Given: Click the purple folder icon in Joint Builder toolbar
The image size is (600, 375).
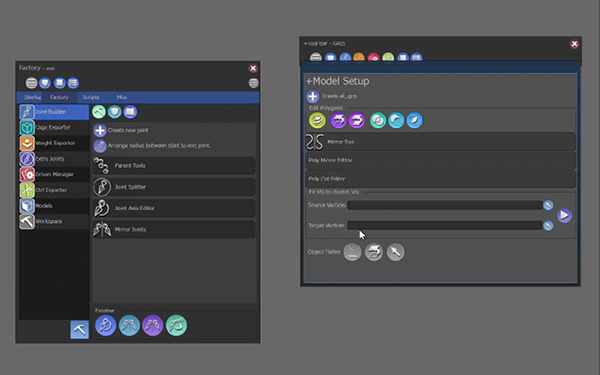Looking at the screenshot, I should pos(130,112).
